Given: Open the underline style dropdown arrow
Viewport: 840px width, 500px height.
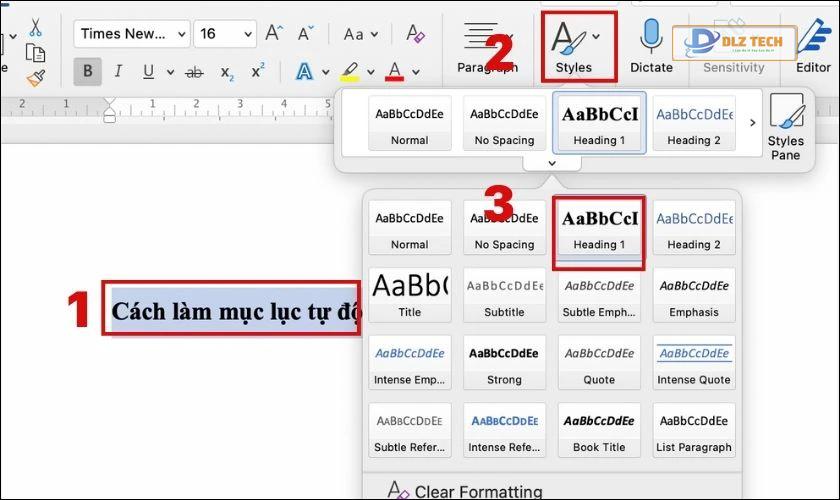Looking at the screenshot, I should [170, 71].
